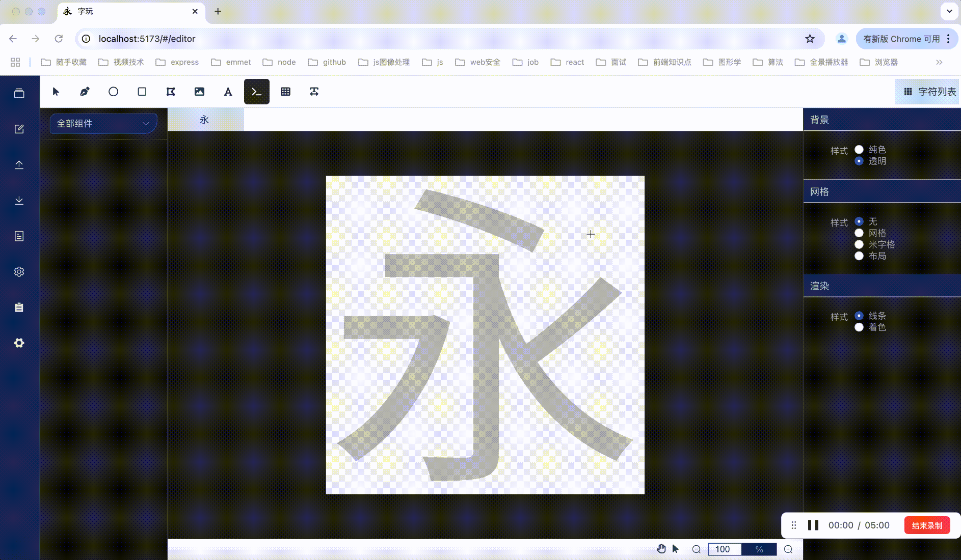Open the browser apps grid icon
The image size is (961, 560).
[15, 62]
